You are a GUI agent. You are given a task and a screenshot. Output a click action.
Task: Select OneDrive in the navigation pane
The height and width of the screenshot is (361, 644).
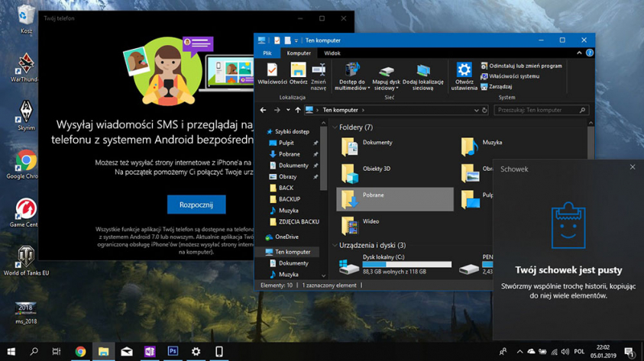286,237
